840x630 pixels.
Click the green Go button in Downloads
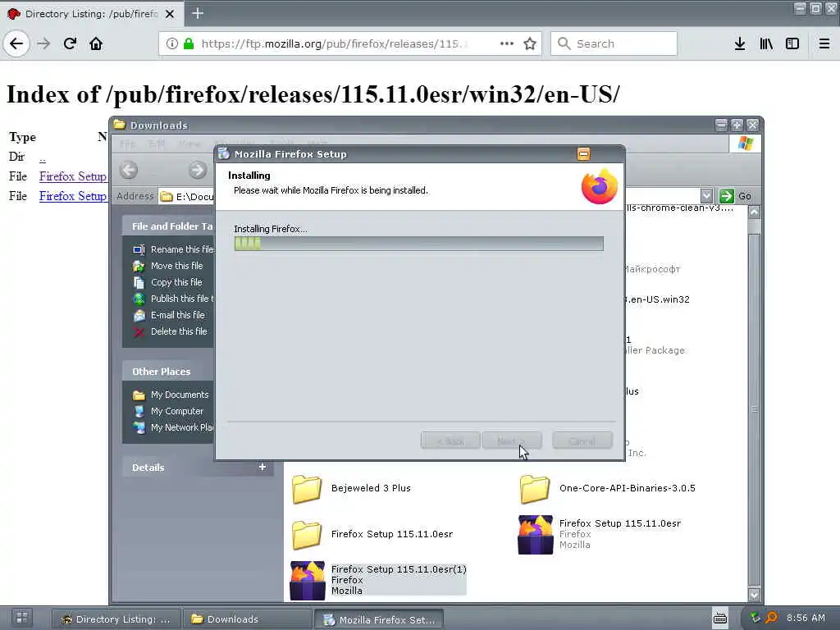click(x=736, y=196)
